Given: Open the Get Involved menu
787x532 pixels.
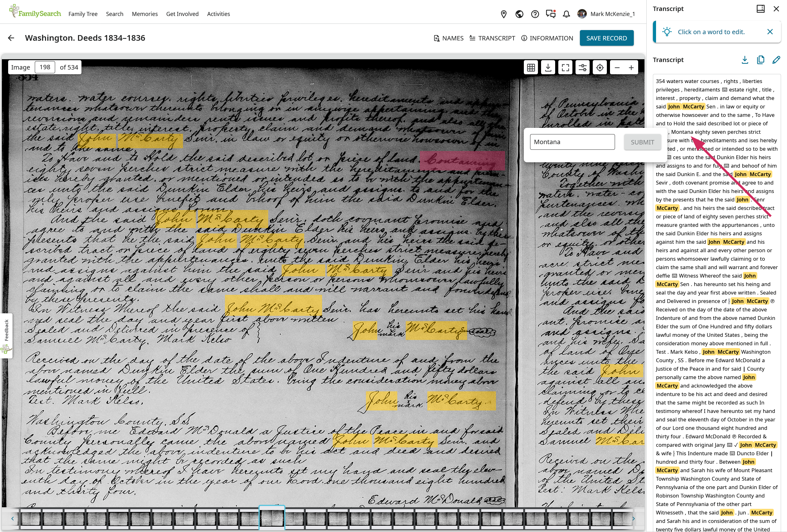Looking at the screenshot, I should tap(182, 14).
